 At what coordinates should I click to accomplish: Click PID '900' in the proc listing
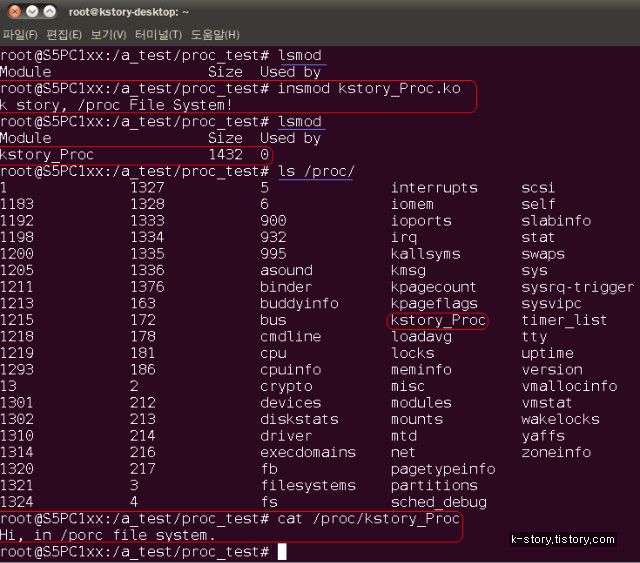pyautogui.click(x=273, y=221)
